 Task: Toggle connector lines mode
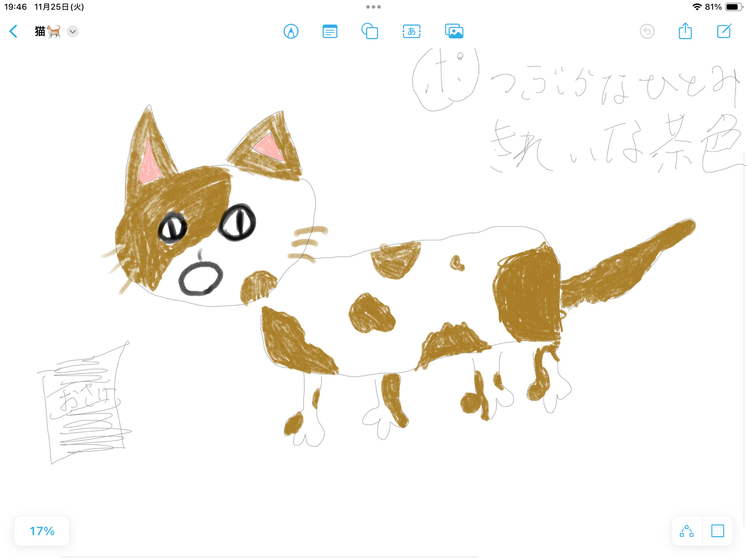(686, 531)
